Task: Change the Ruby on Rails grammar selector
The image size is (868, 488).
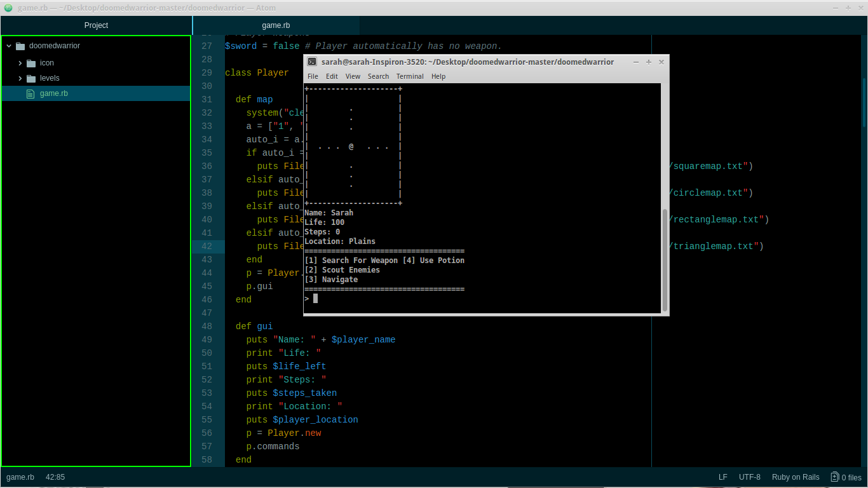Action: coord(796,477)
